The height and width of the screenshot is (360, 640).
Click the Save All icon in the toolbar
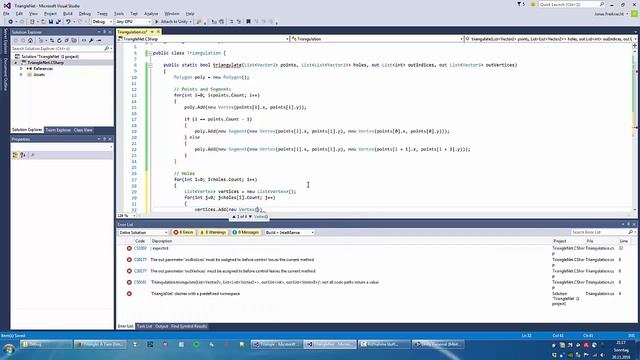58,22
